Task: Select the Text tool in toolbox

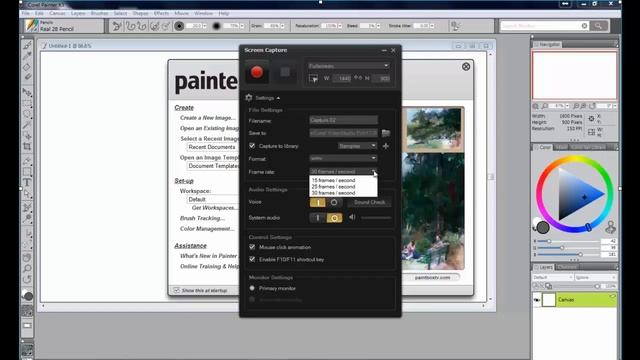Action: [x=27, y=182]
